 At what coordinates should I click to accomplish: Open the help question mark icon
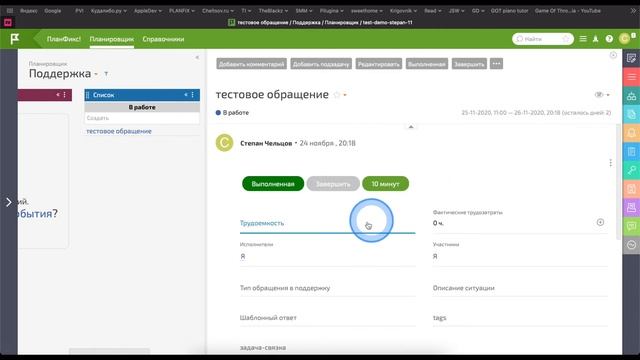609,39
